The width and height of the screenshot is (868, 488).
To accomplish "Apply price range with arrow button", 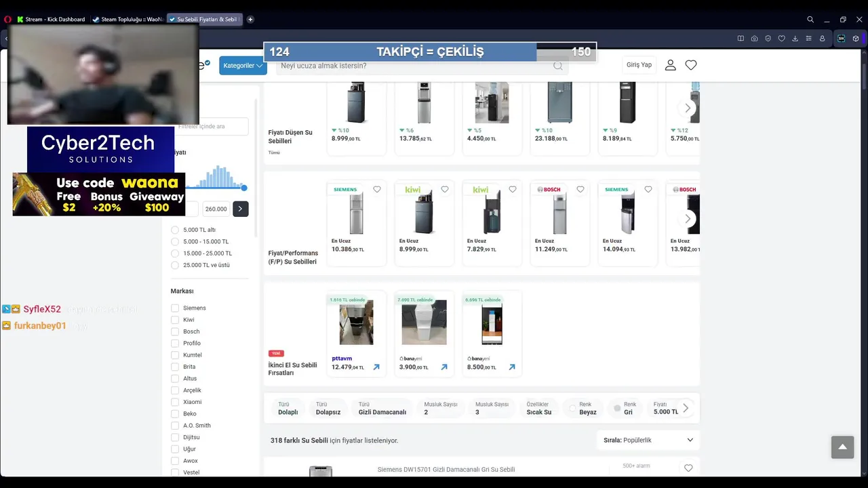I will pos(240,209).
